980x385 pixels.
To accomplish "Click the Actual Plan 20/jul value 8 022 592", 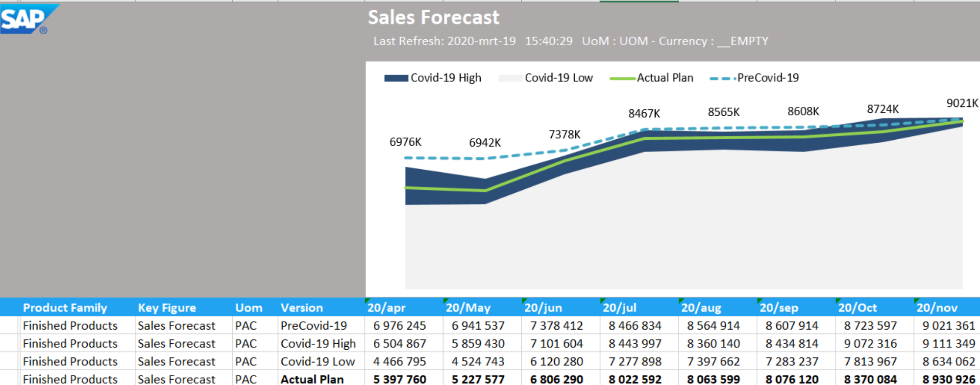I will pos(635,379).
